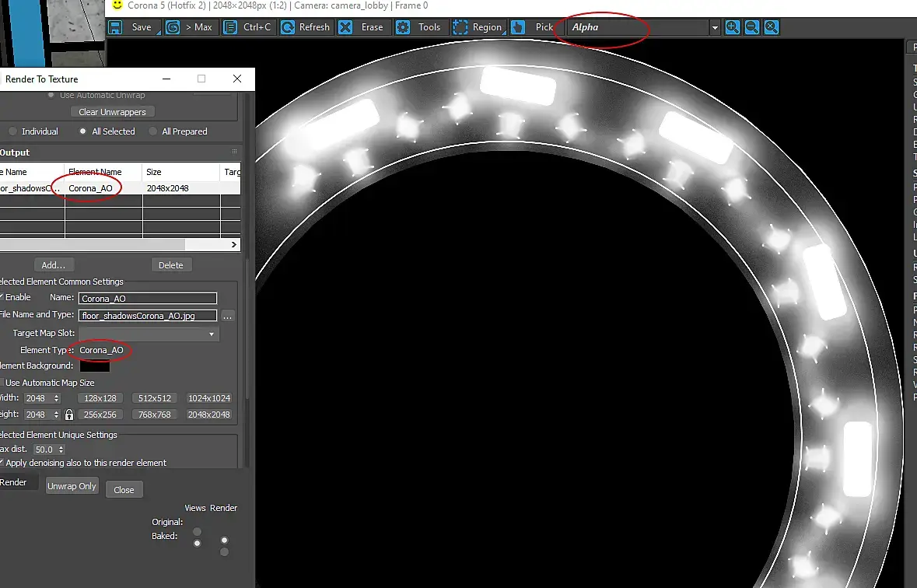Click the Add... output element button
The height and width of the screenshot is (588, 917).
[x=53, y=265]
